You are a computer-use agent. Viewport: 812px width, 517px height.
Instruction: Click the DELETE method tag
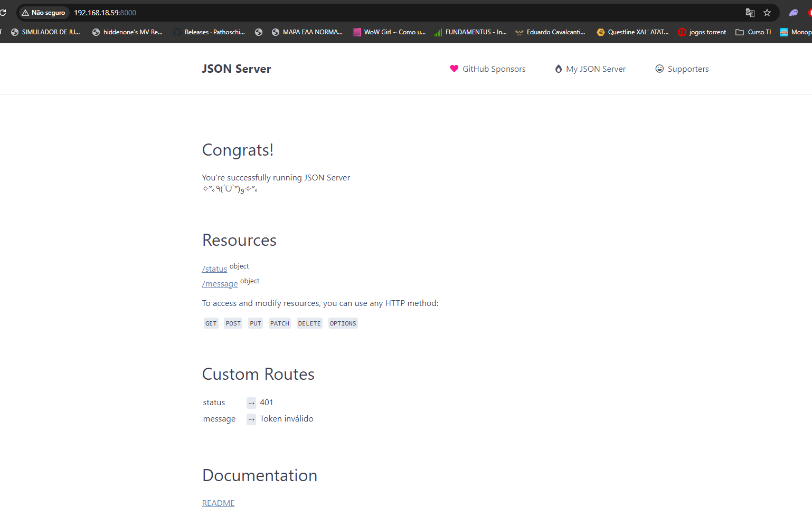(309, 323)
